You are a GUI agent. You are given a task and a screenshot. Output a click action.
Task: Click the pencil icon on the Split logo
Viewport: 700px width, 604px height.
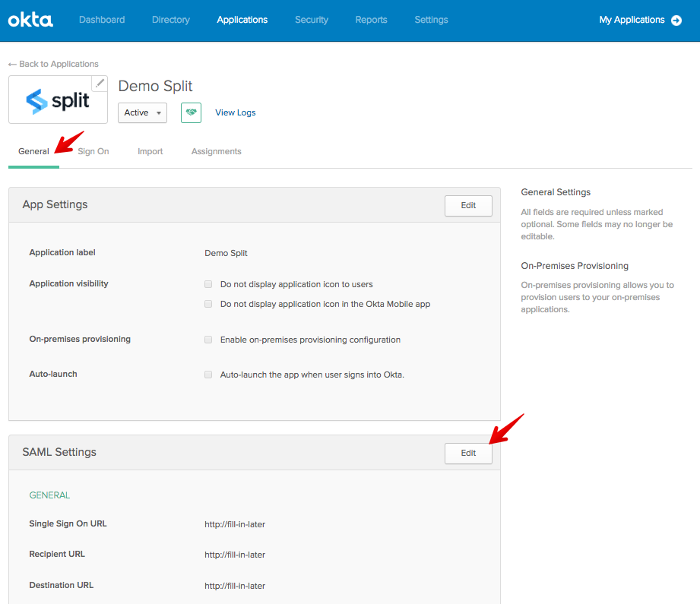(100, 83)
